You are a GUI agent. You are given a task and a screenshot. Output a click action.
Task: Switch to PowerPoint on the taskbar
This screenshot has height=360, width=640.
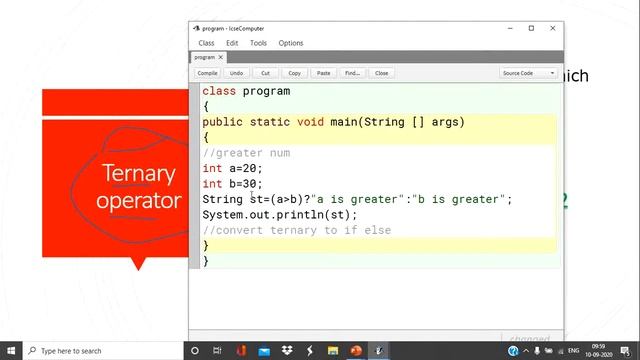pos(356,351)
